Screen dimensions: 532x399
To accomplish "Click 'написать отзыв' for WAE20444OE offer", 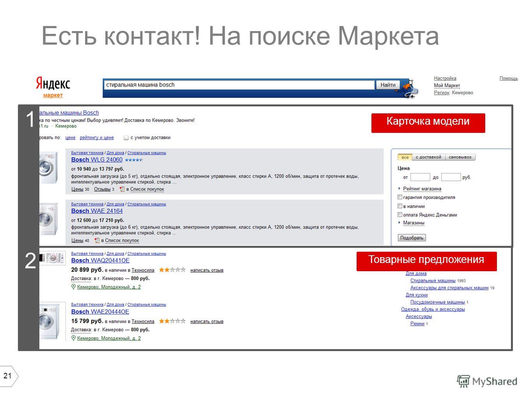I will point(207,321).
